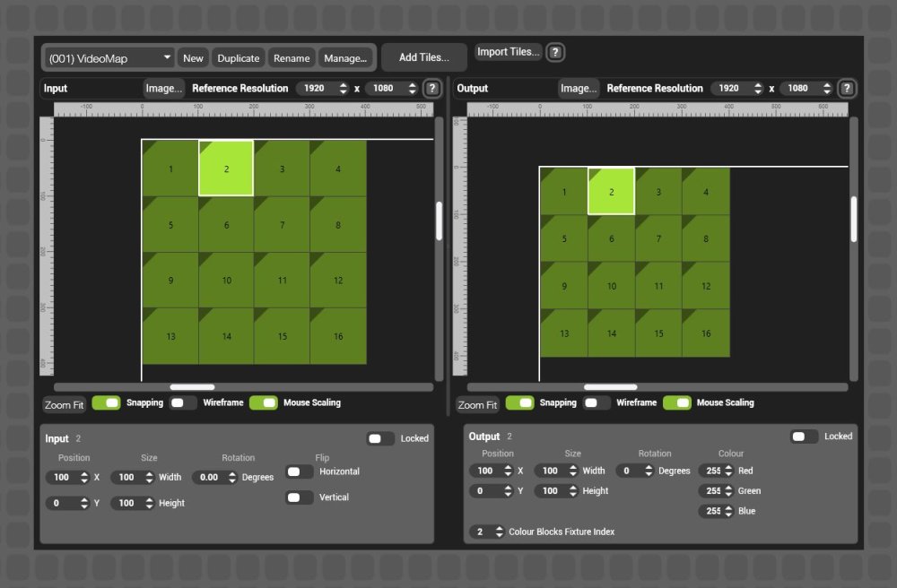The image size is (897, 588).
Task: Select highlighted tile 2 in Output grid
Action: (x=611, y=192)
